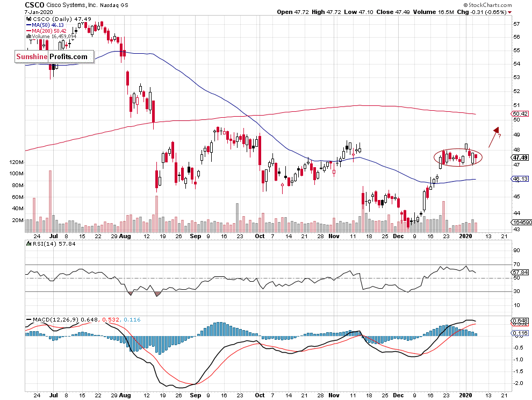Click the 'Chg -0.31 (-0.65%)' value

coord(482,12)
